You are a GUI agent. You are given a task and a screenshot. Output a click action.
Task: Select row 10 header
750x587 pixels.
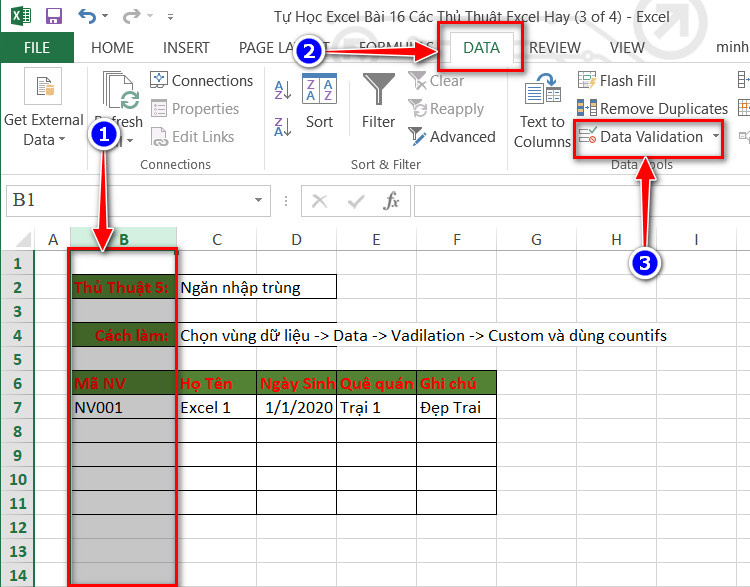coord(18,479)
